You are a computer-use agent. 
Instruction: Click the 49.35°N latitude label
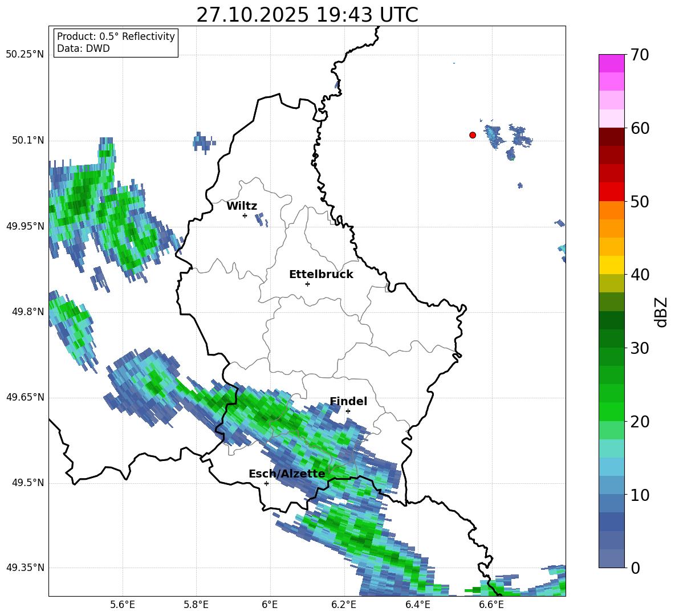25,568
